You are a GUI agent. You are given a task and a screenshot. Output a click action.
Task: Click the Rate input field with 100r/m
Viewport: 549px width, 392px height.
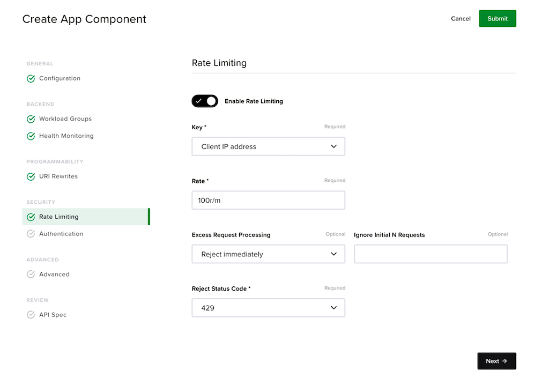(268, 201)
